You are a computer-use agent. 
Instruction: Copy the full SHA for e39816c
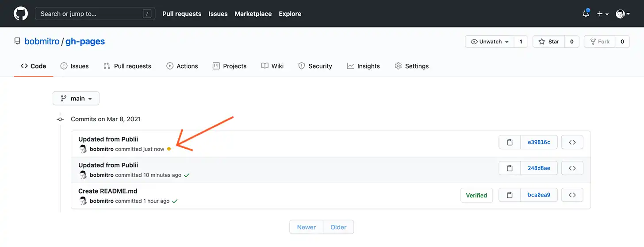point(510,142)
